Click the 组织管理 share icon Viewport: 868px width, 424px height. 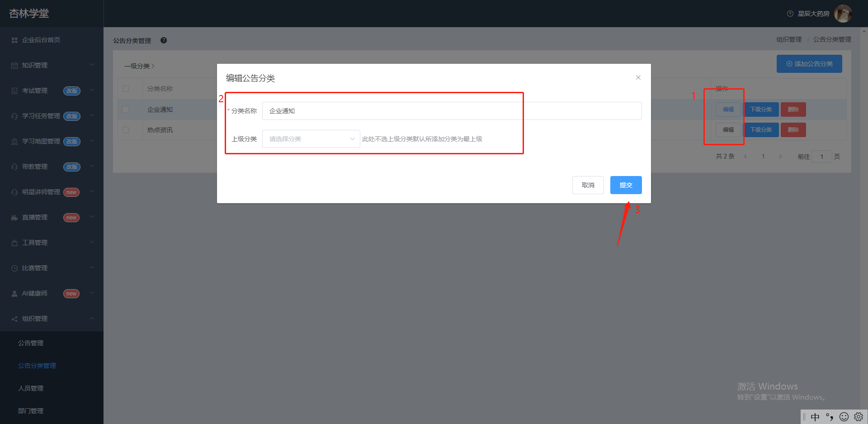pos(14,319)
